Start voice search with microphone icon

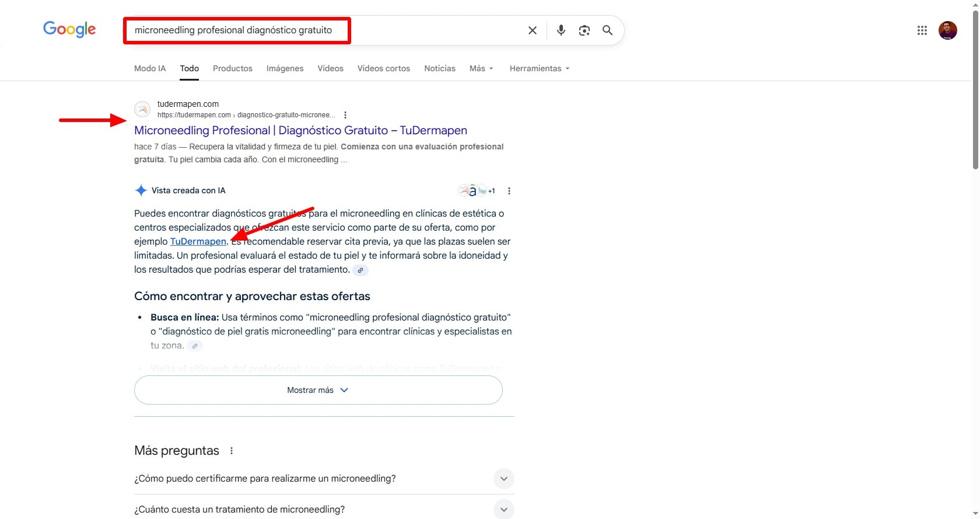(561, 30)
